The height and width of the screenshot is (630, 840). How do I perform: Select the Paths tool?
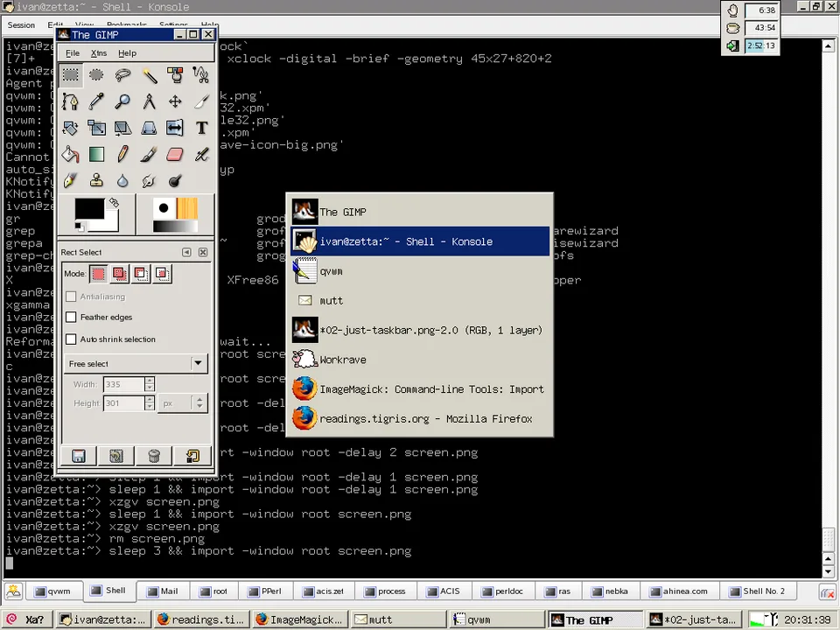[x=70, y=101]
